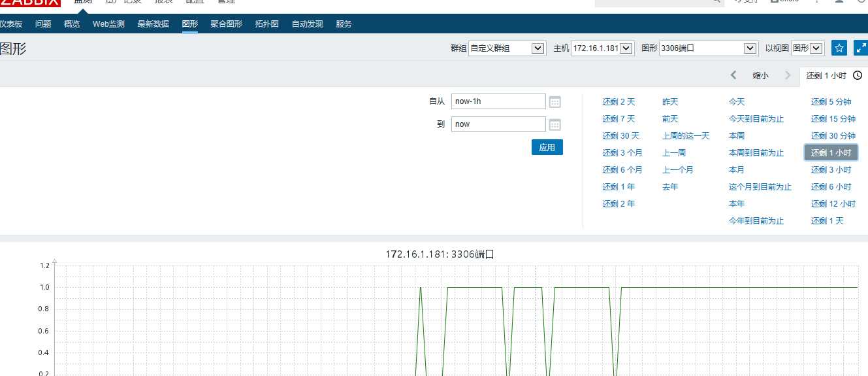Select 还剩 5 分钟 time range
Viewport: 868px width, 376px height.
(x=831, y=102)
